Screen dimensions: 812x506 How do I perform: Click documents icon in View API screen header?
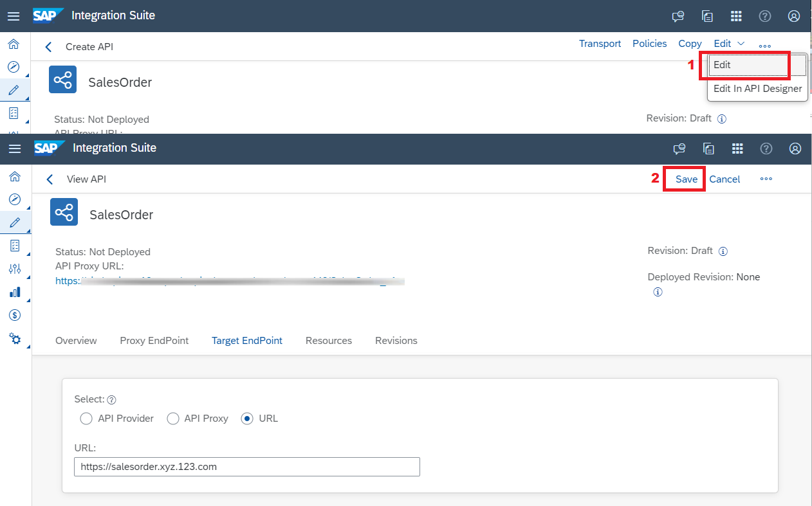tap(708, 149)
